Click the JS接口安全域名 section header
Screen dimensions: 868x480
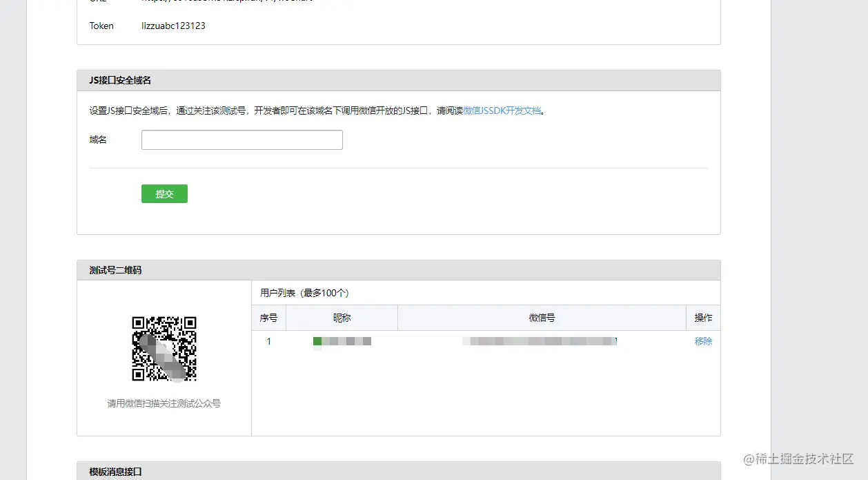399,80
